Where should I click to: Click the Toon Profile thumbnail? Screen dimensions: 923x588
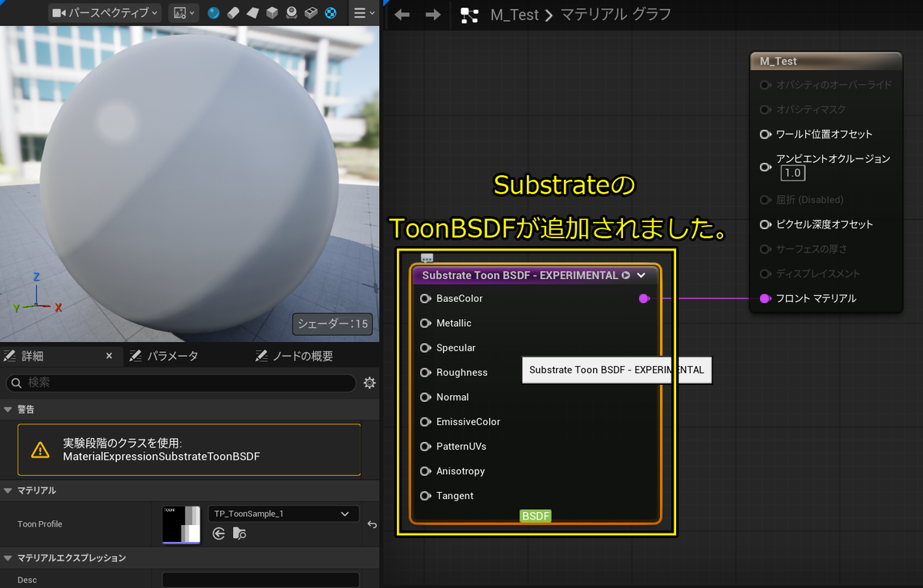(182, 524)
